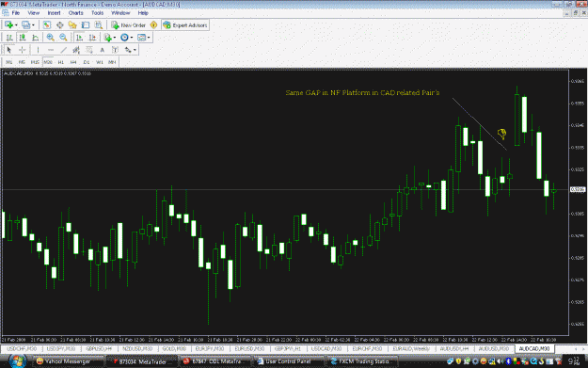Switch chart to line chart

35,38
